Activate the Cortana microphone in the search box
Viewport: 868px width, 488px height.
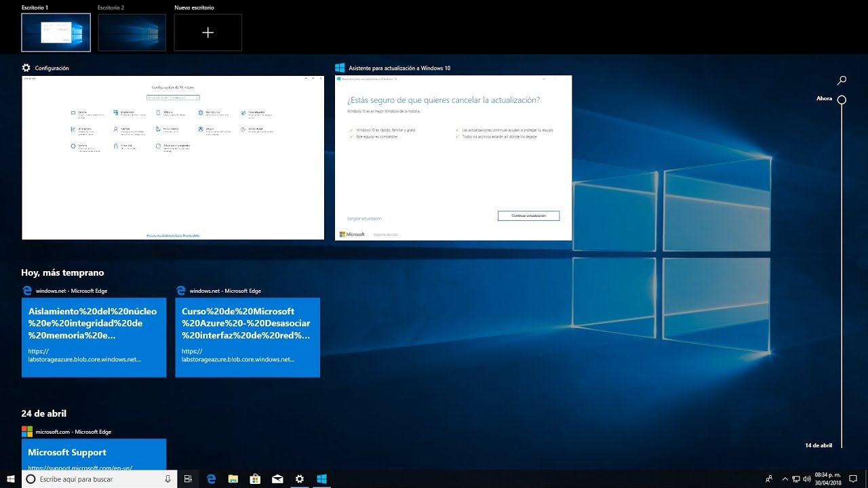(x=167, y=479)
